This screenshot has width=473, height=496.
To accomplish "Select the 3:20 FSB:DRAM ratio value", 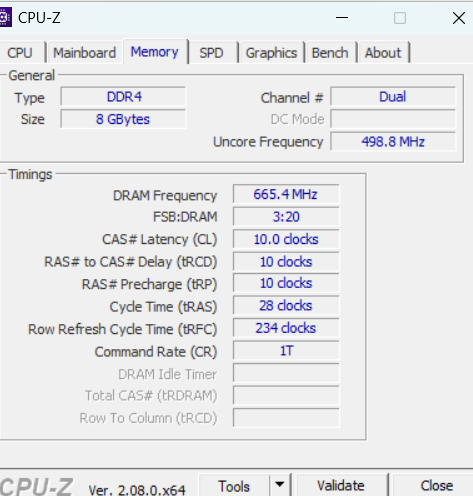I will 286,217.
